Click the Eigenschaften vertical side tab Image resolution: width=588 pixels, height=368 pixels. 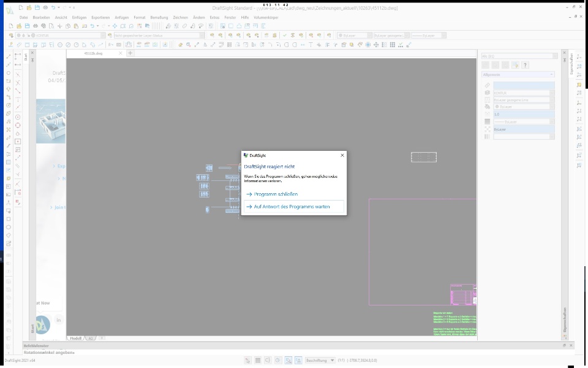[x=571, y=63]
